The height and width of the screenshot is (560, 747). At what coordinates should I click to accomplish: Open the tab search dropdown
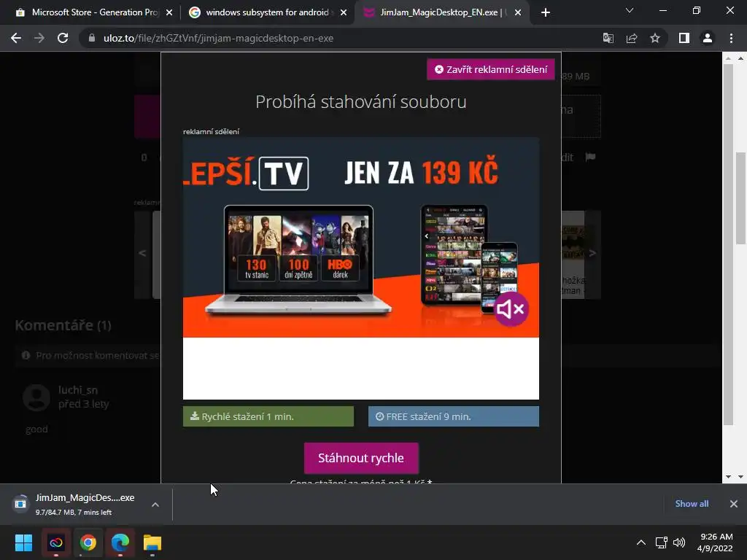click(x=630, y=10)
